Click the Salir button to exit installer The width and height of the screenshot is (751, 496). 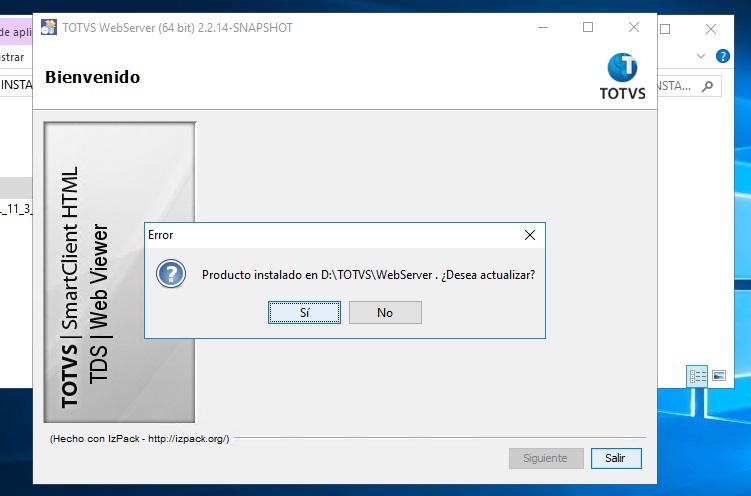click(x=616, y=458)
